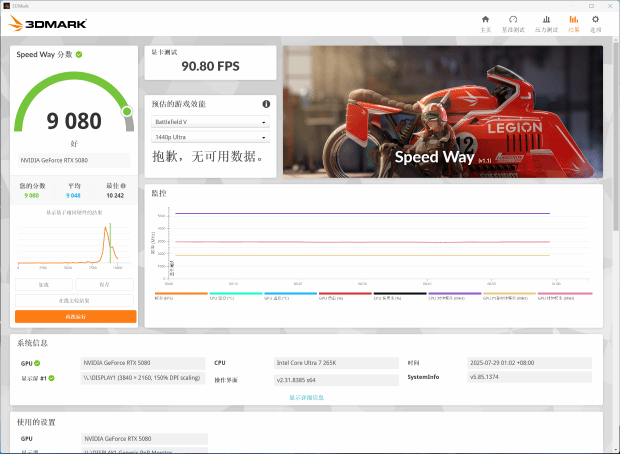Select GPU field under settings used

pos(144,439)
